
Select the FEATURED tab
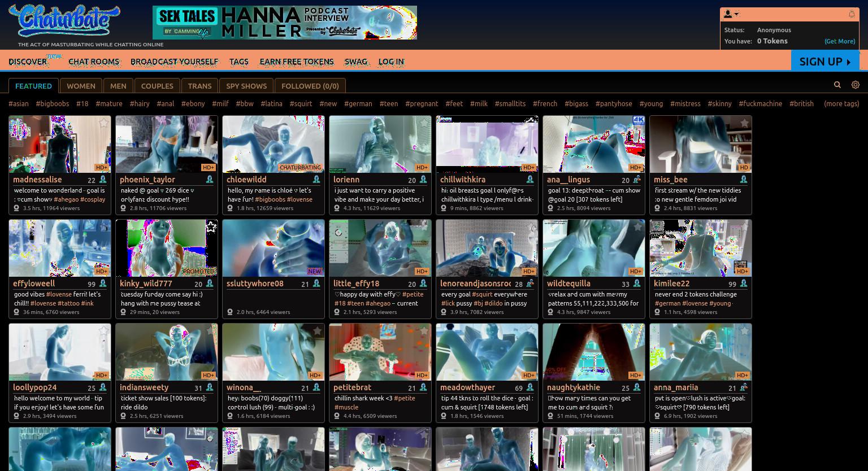click(x=33, y=86)
